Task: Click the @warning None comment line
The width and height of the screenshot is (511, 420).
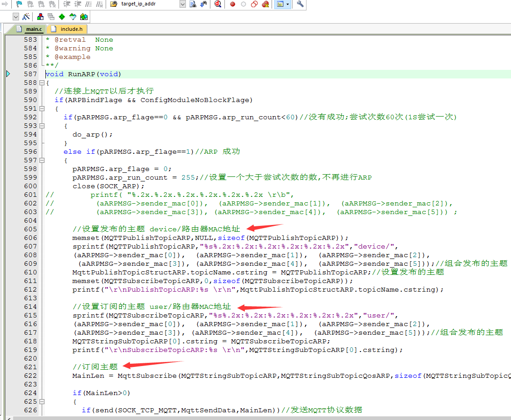Action: [79, 48]
